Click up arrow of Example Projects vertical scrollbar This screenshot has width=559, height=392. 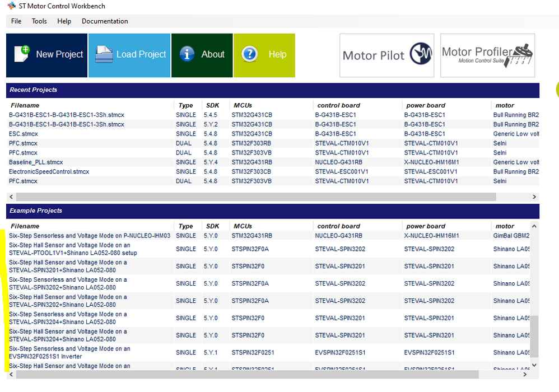[x=534, y=226]
